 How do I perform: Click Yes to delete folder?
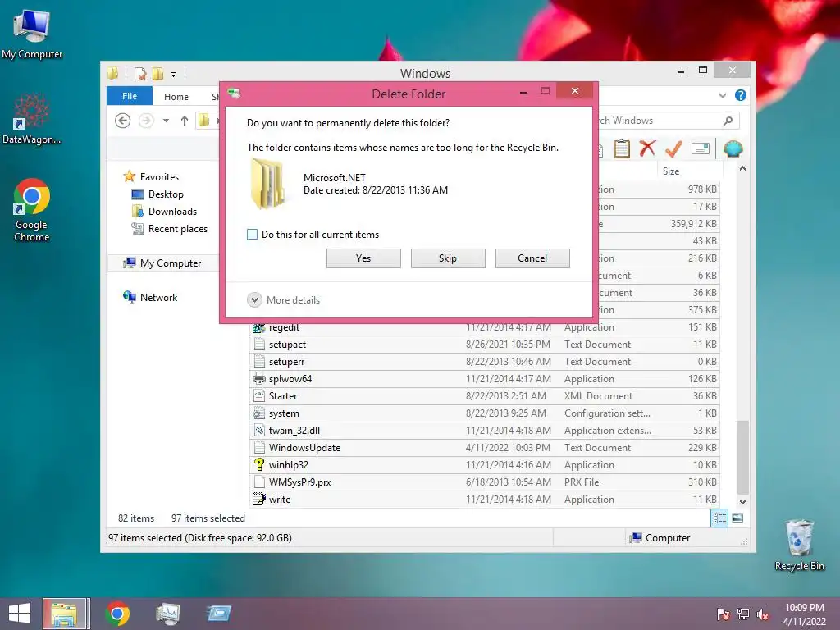pyautogui.click(x=363, y=258)
